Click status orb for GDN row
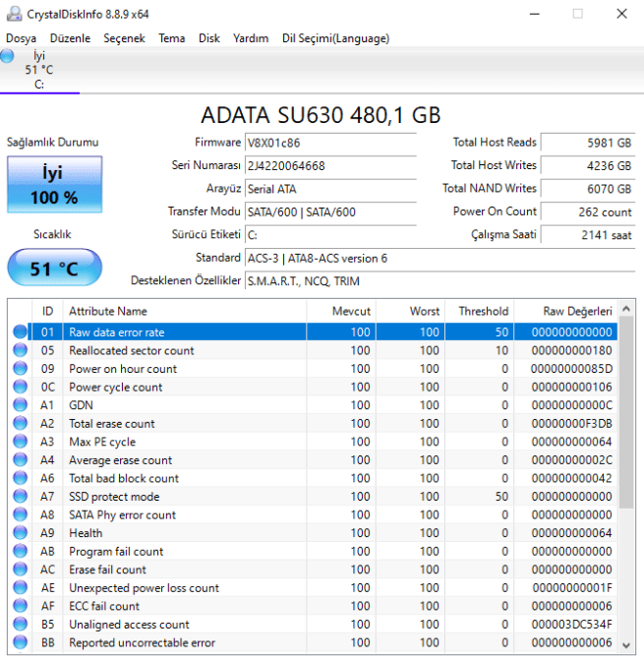The image size is (644, 661). pos(20,404)
